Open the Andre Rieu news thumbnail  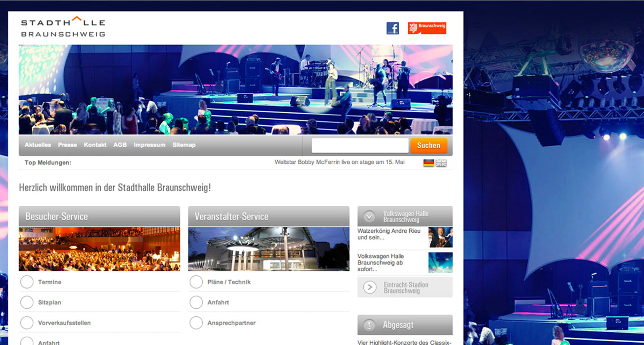[x=440, y=237]
